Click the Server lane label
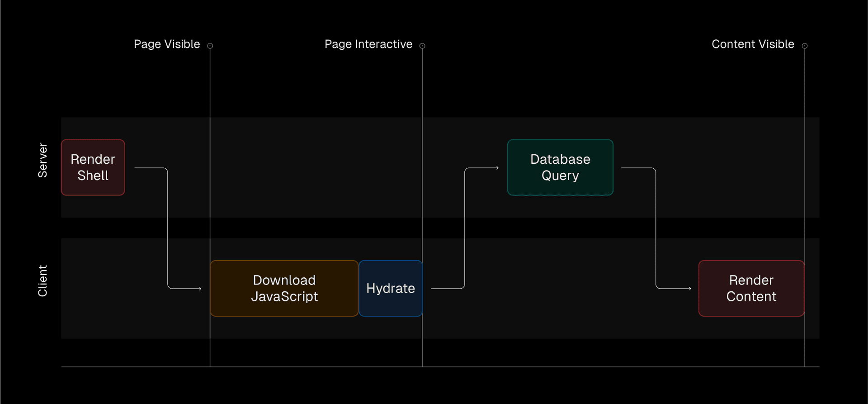The width and height of the screenshot is (868, 404). coord(42,160)
